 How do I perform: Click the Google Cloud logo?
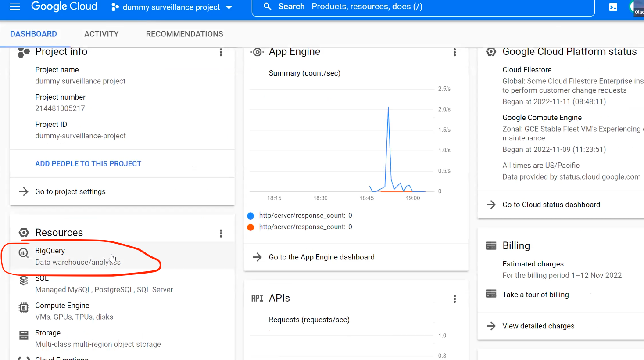(x=64, y=6)
